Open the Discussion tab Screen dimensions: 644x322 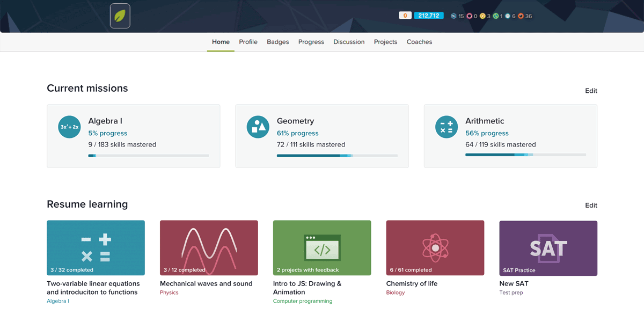349,42
